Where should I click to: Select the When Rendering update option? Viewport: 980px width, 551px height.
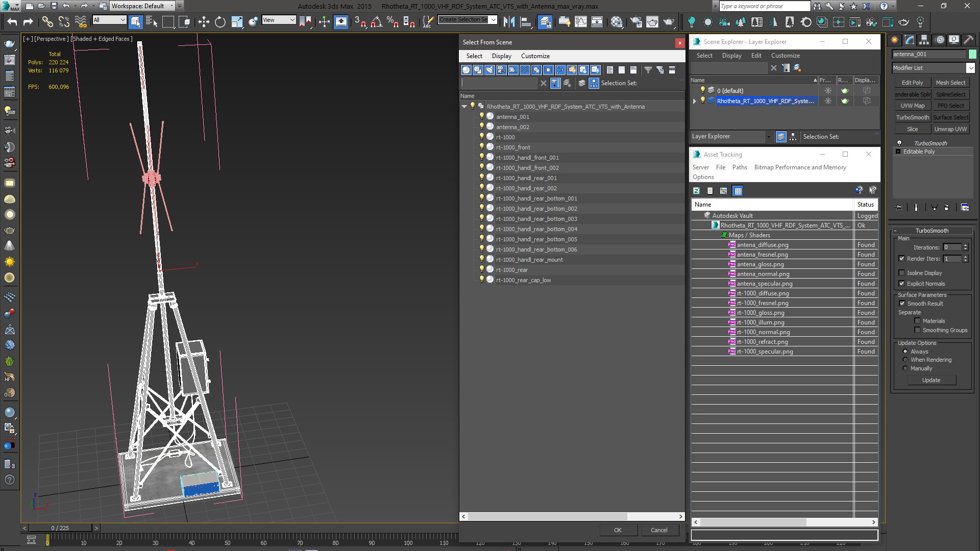click(x=905, y=360)
